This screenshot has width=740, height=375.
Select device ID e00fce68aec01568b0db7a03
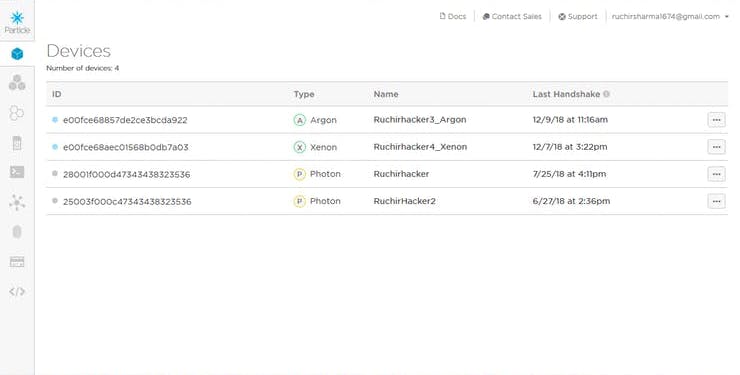(126, 147)
